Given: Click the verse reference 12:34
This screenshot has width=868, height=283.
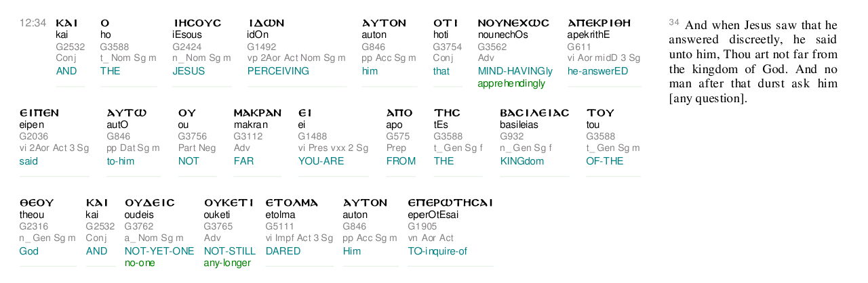Looking at the screenshot, I should point(33,23).
